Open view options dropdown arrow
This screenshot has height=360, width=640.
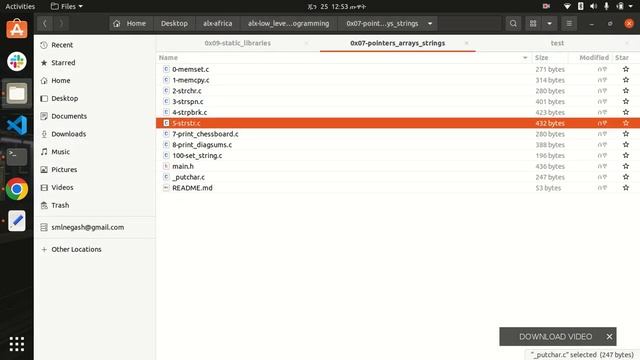click(549, 24)
